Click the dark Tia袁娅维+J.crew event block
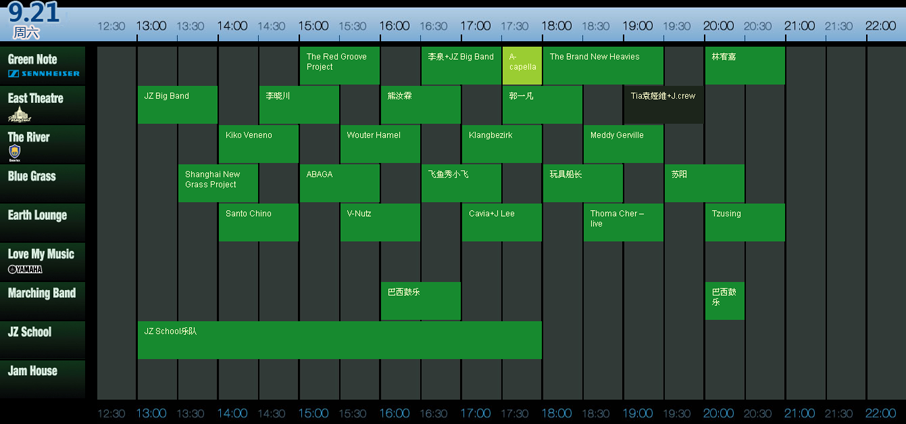Viewport: 906px width, 424px height. click(663, 104)
